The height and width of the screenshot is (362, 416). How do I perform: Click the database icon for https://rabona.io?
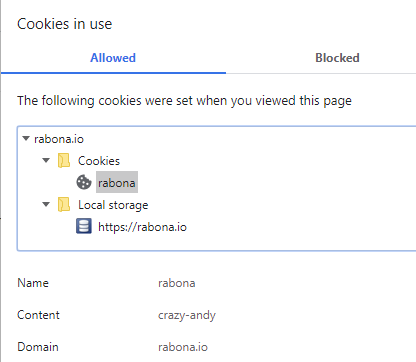coord(84,226)
